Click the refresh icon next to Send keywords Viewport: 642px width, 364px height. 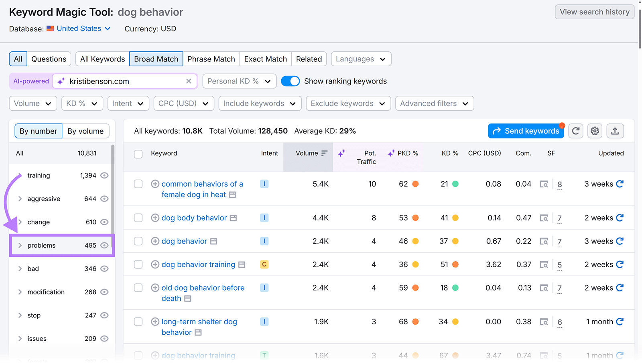[575, 131]
